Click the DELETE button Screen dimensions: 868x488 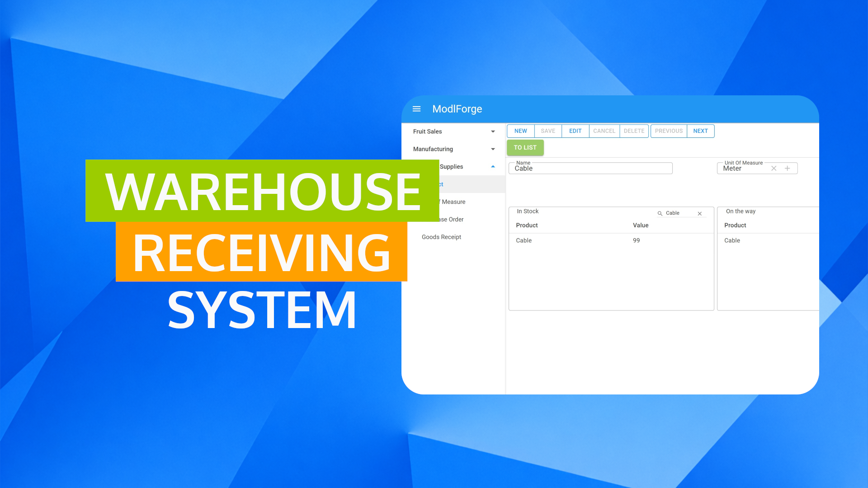pos(634,131)
